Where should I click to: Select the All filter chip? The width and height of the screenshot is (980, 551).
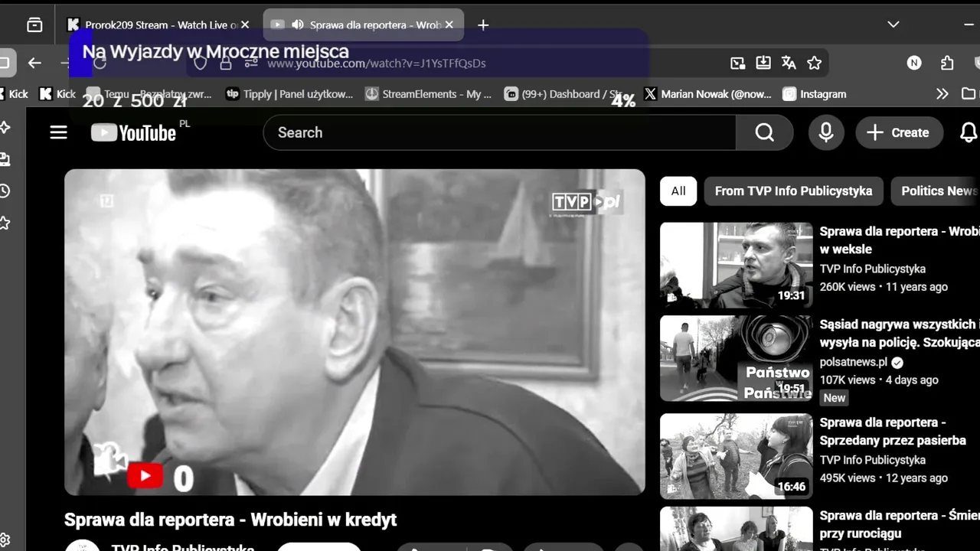tap(678, 191)
